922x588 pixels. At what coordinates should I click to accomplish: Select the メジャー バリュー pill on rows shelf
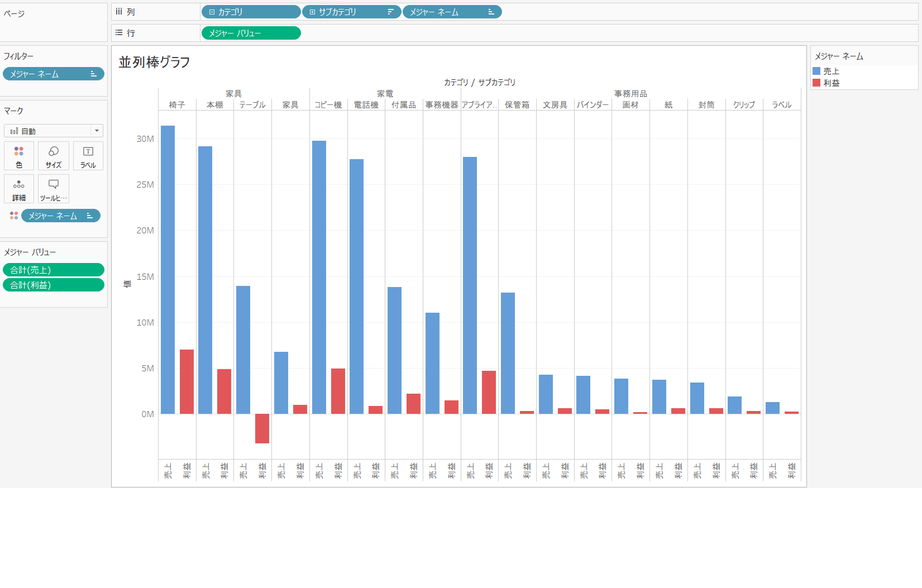tap(251, 33)
